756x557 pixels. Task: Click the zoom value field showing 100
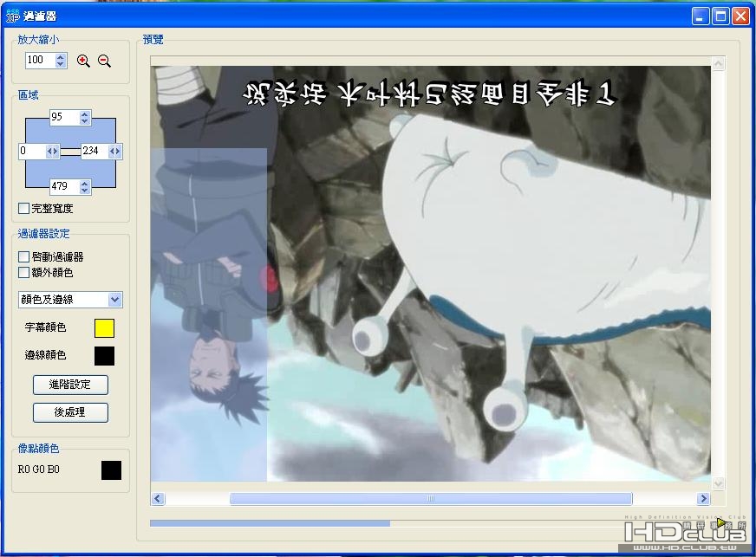point(41,61)
